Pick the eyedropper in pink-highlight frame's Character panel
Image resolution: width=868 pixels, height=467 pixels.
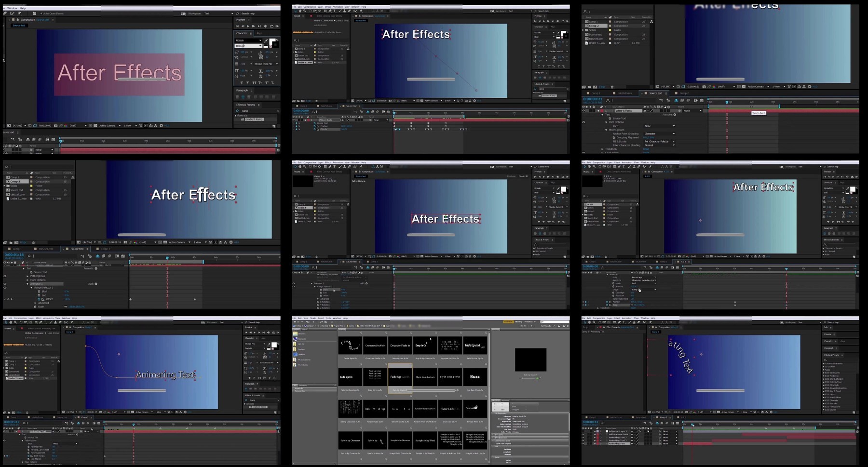coord(266,40)
